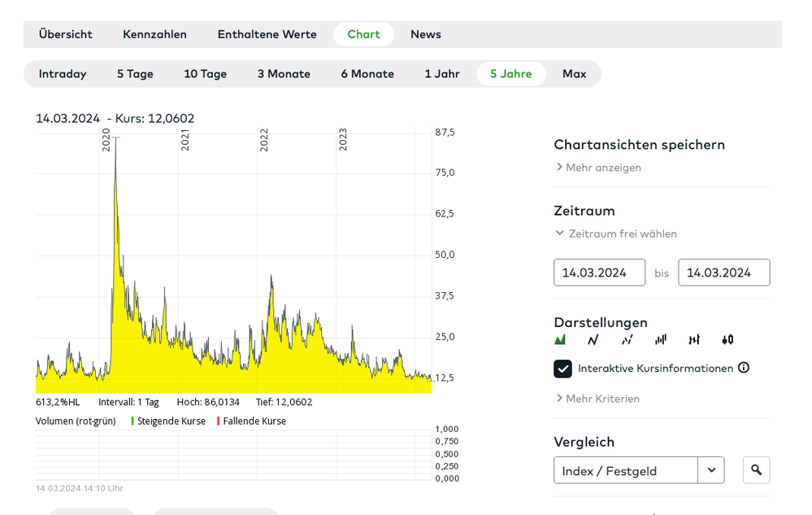812x515 pixels.
Task: Click the start date input field
Action: pyautogui.click(x=599, y=273)
